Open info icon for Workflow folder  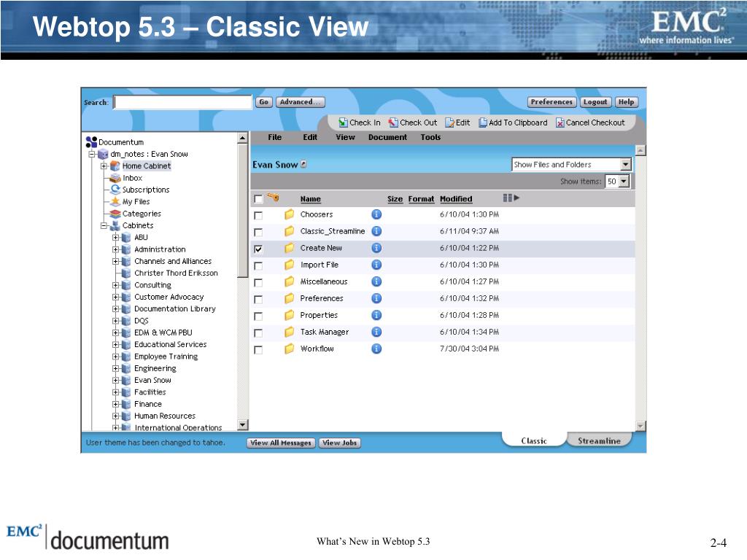tap(376, 349)
